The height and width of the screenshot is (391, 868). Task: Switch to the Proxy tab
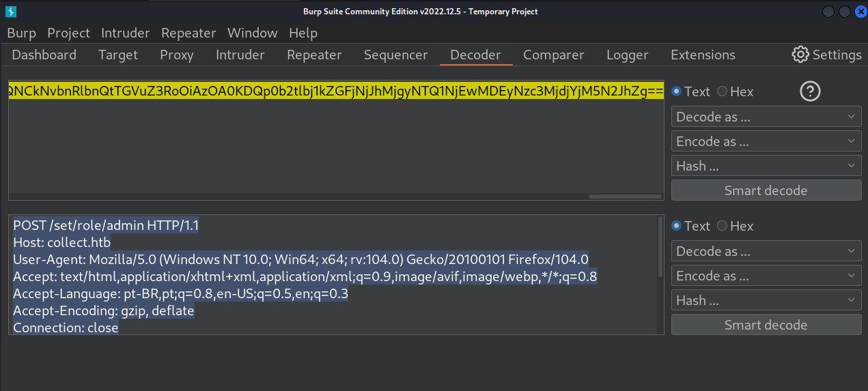[x=177, y=55]
